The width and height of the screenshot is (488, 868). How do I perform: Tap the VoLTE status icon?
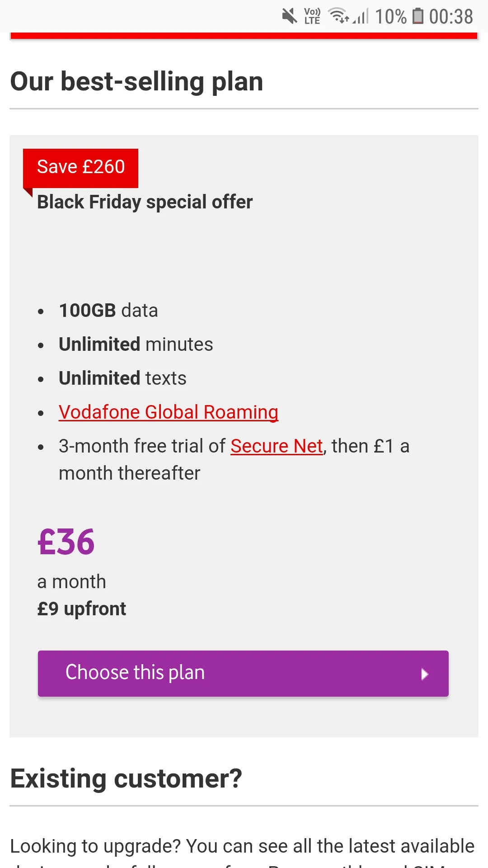(x=312, y=16)
